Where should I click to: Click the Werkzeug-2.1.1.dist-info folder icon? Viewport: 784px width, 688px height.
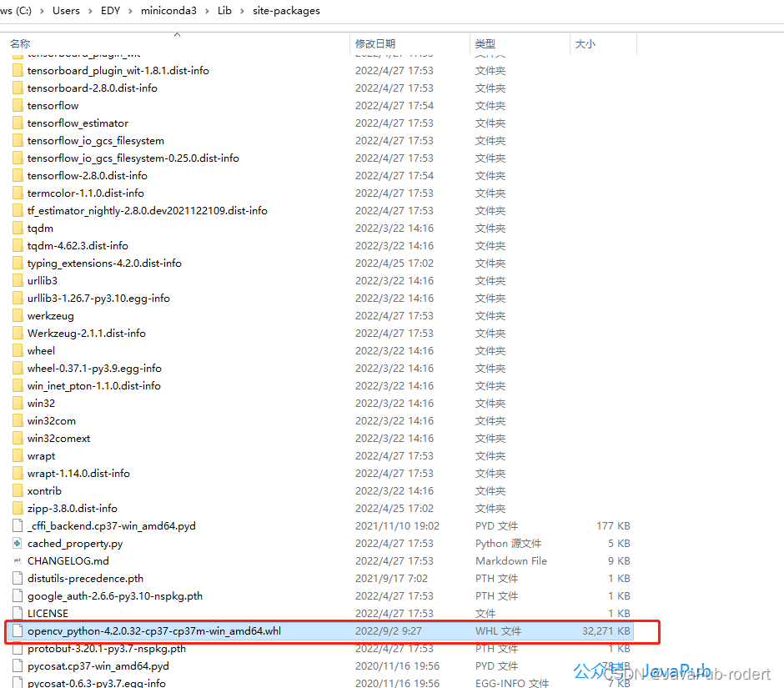point(18,333)
